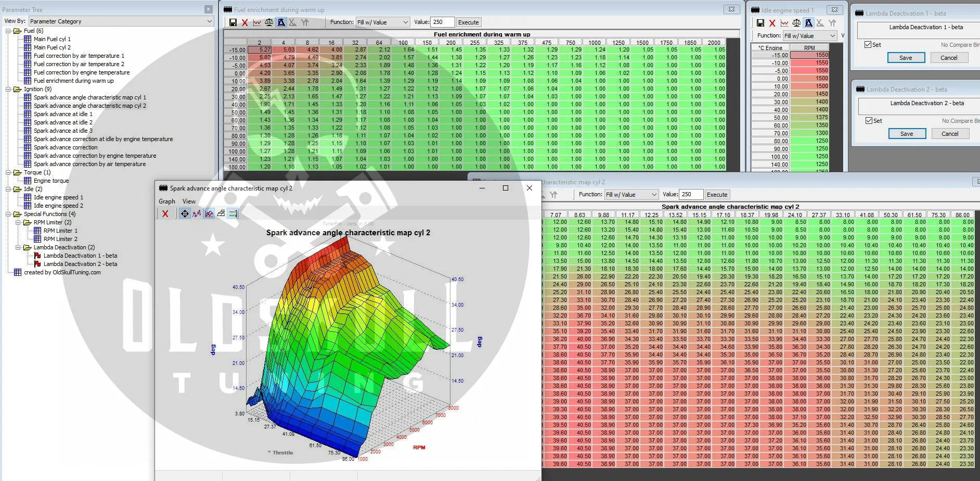Click Save in Lambda Deactivation 1 window
Image resolution: width=980 pixels, height=481 pixels.
pyautogui.click(x=906, y=58)
